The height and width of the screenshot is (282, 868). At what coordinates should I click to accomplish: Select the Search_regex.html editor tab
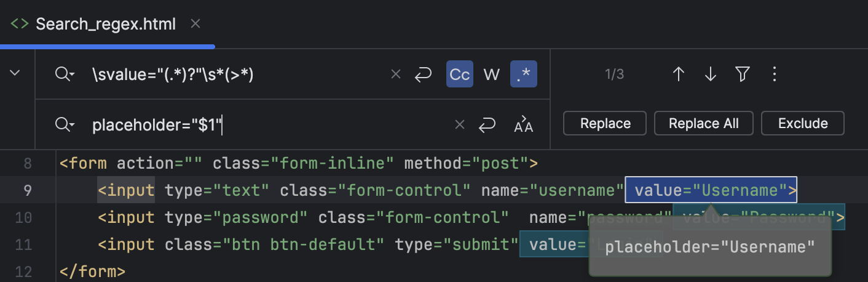[x=105, y=24]
